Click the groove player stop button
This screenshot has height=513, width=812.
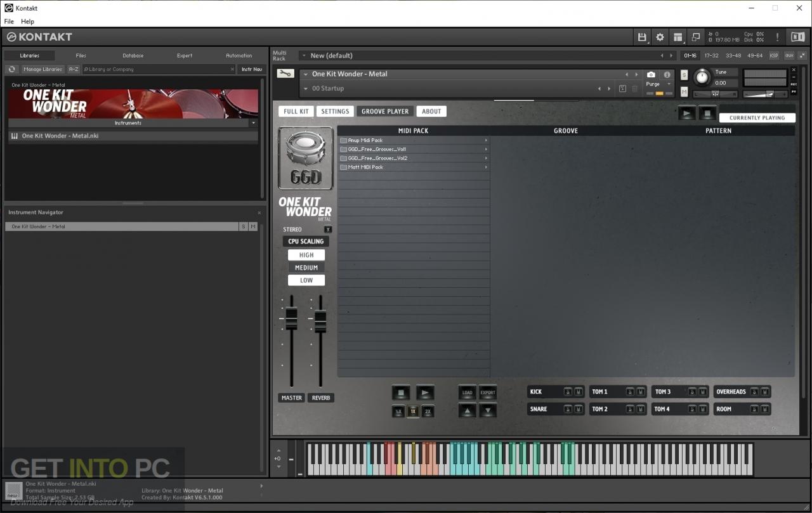(401, 393)
